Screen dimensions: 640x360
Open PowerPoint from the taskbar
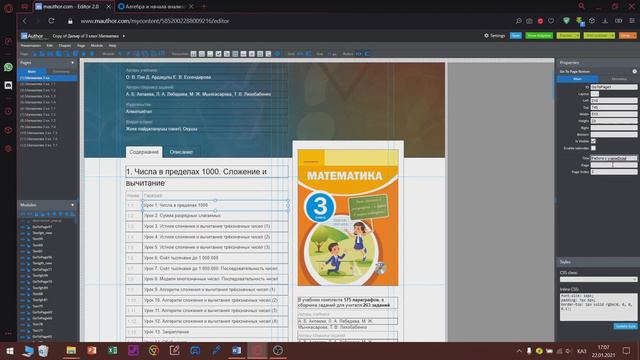[92, 351]
